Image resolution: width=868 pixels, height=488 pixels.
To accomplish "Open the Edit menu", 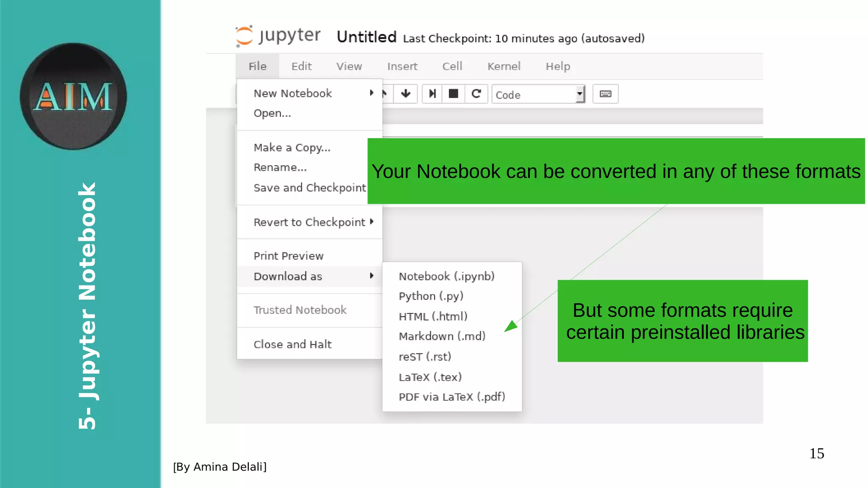I will click(301, 67).
